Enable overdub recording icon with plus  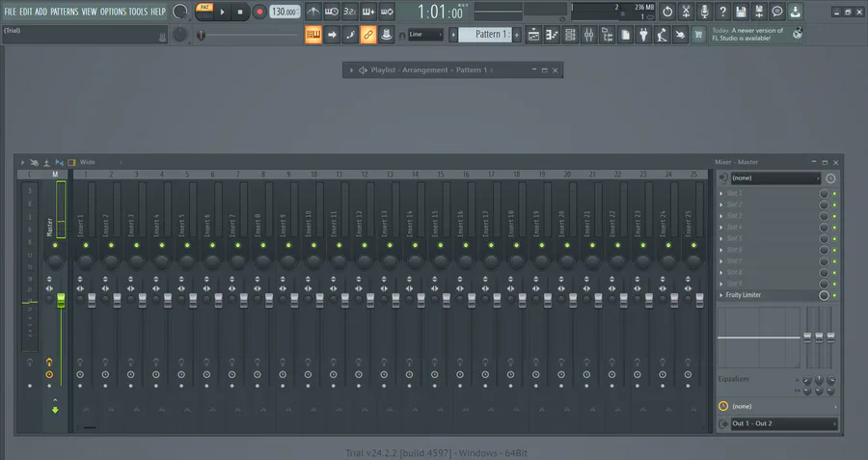[368, 11]
